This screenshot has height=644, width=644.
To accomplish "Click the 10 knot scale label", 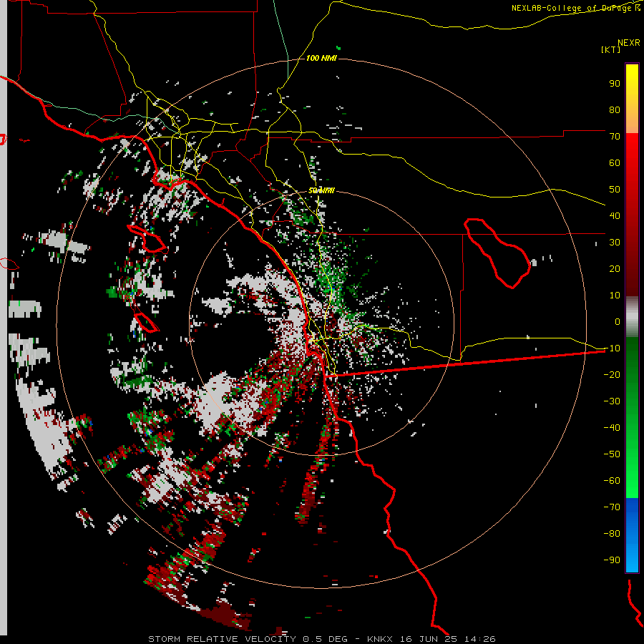I will (615, 296).
